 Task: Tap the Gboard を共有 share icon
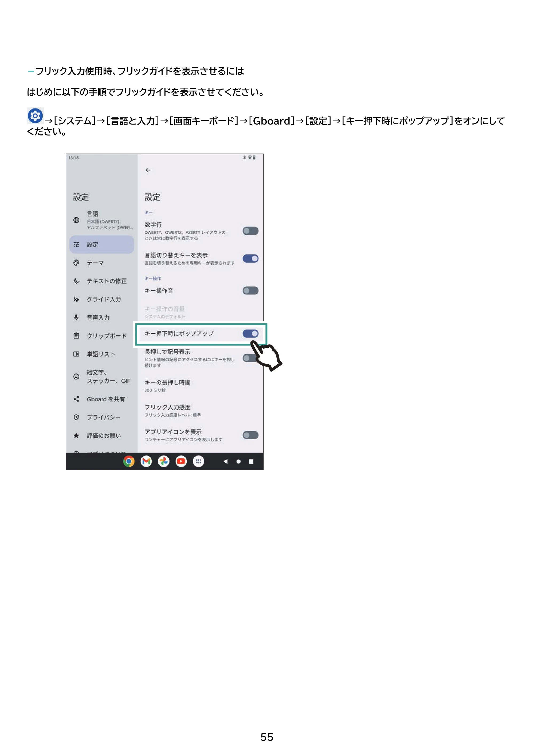(76, 399)
